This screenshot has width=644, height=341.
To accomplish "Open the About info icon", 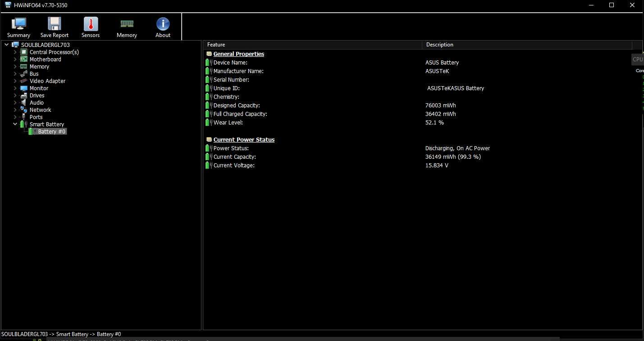I will click(x=163, y=24).
